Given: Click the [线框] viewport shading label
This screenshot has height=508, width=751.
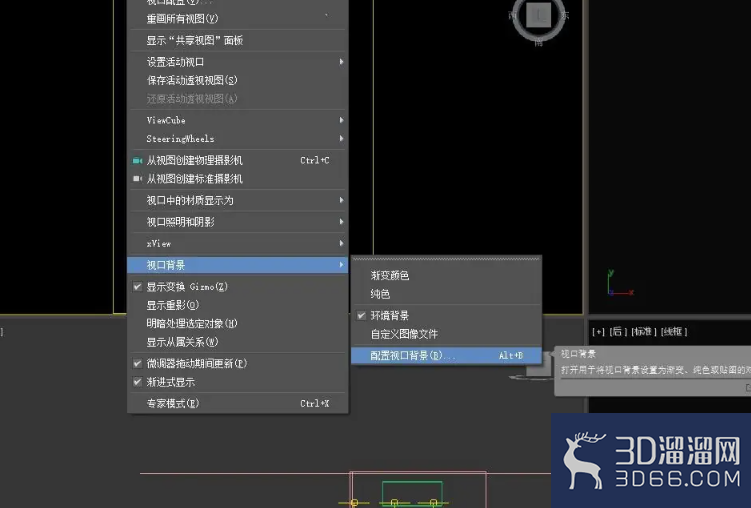Looking at the screenshot, I should point(674,331).
